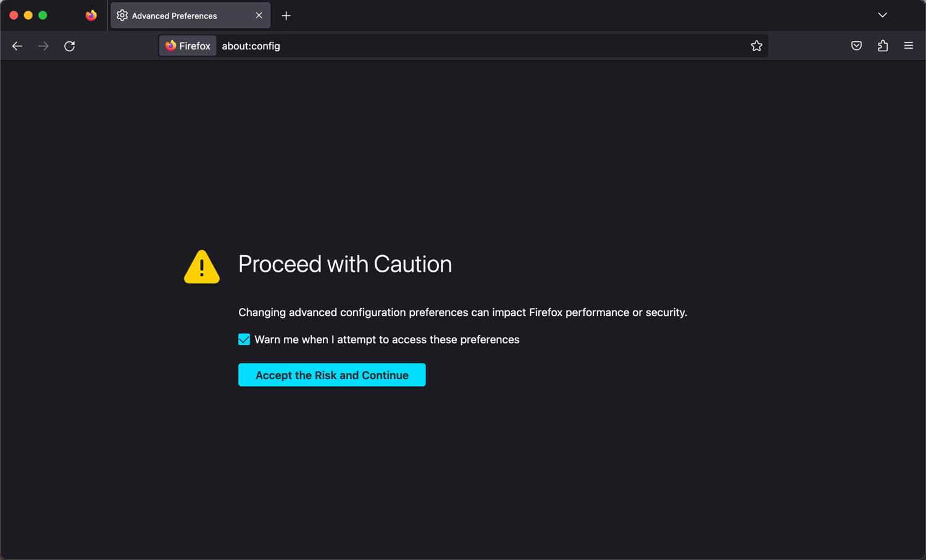Open a new tab with plus button
The height and width of the screenshot is (560, 926).
[x=286, y=15]
